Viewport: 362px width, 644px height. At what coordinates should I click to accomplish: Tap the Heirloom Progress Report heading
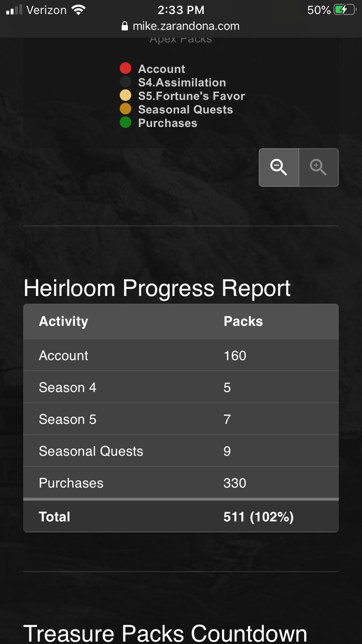(x=157, y=288)
